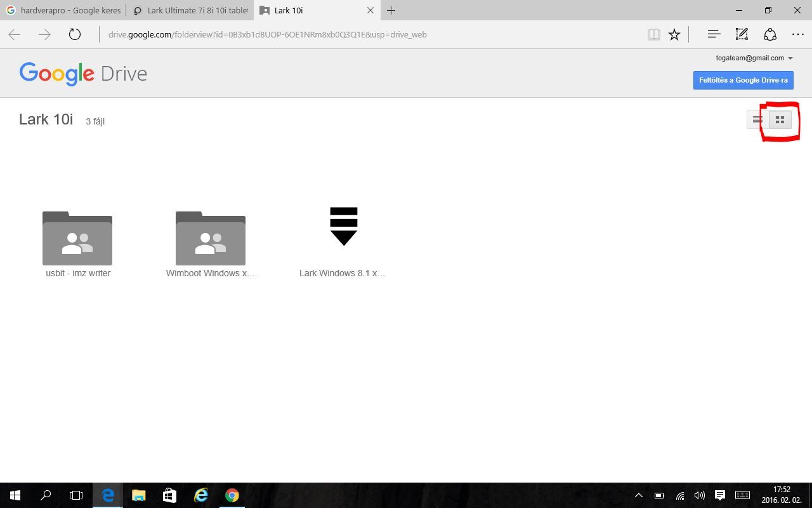The width and height of the screenshot is (812, 508).
Task: Switch to grid view layout
Action: coord(780,119)
